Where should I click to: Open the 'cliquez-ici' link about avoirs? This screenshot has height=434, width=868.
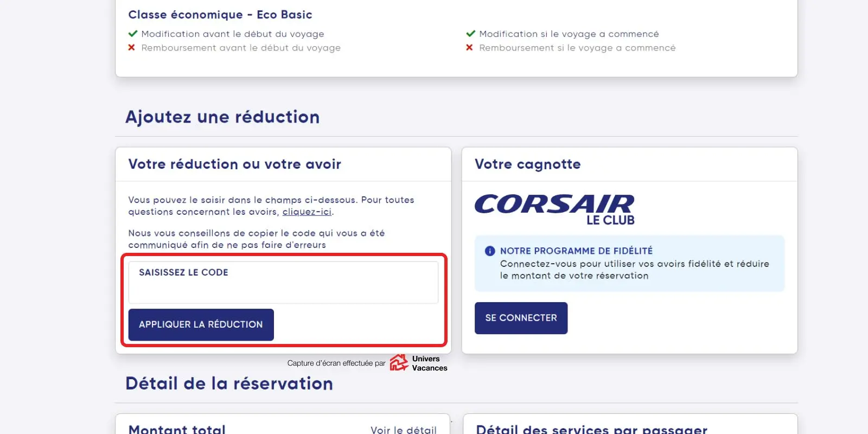(x=307, y=212)
